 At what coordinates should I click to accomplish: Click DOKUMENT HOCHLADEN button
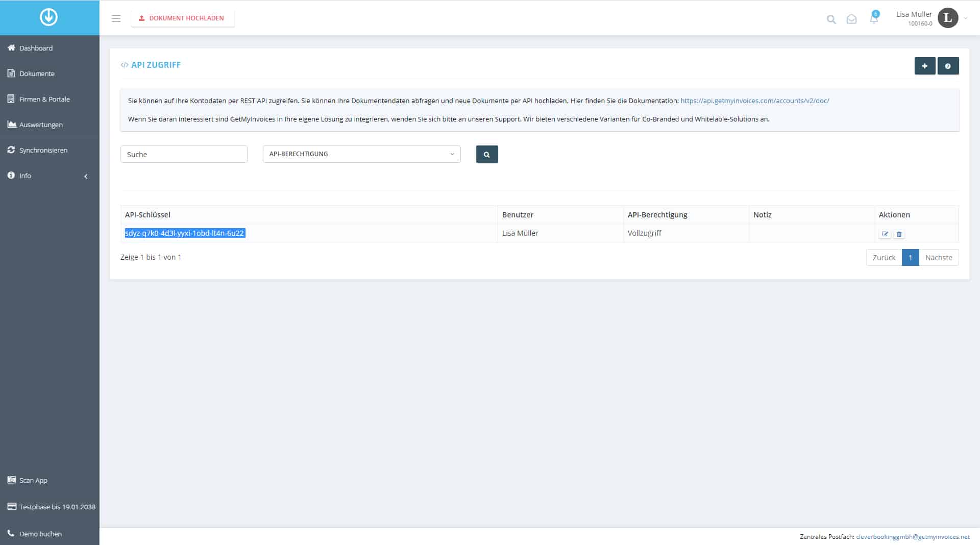coord(182,18)
